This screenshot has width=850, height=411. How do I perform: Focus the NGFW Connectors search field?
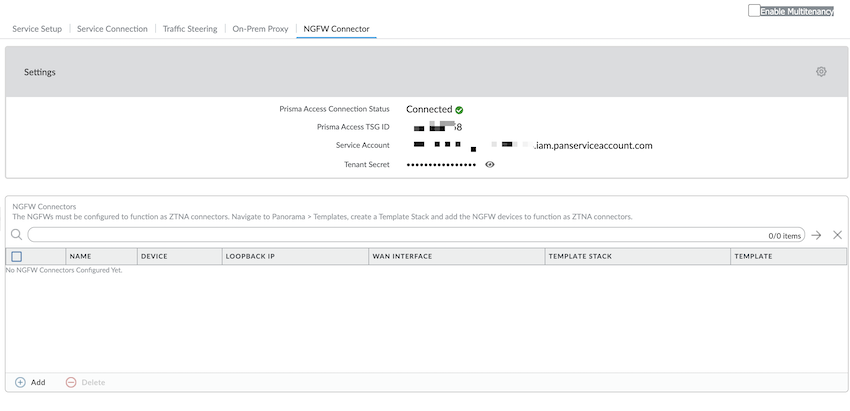416,235
